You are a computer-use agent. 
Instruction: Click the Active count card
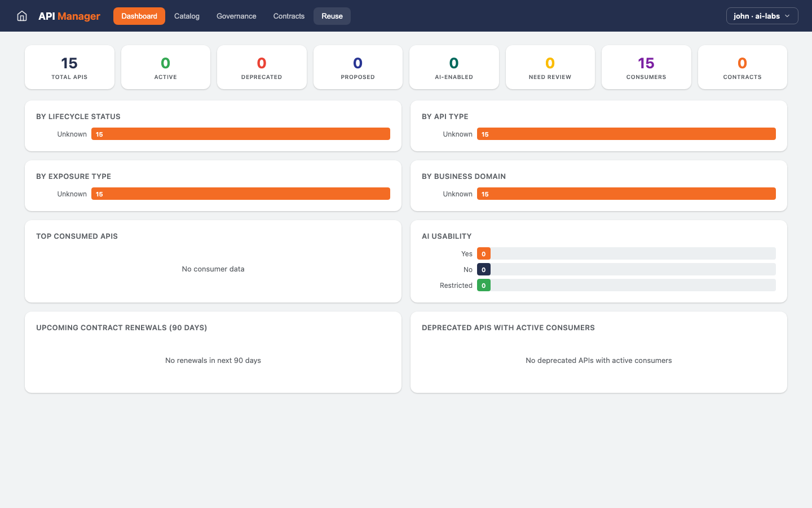[x=165, y=67]
